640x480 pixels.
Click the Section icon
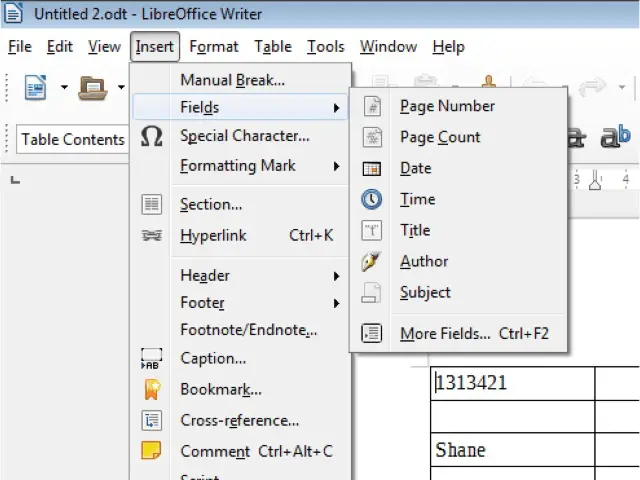tap(151, 204)
